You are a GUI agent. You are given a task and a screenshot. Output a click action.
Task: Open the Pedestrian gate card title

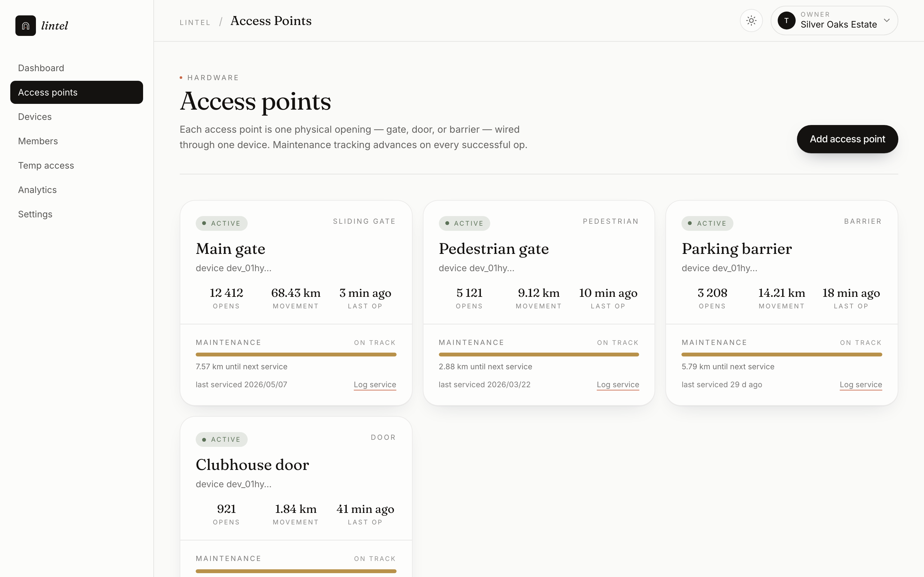pyautogui.click(x=493, y=249)
